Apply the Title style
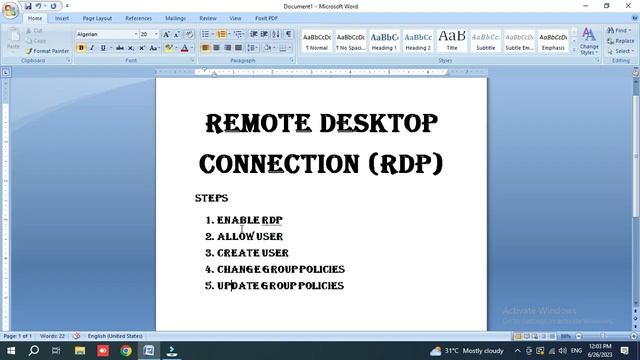The image size is (640, 360). click(452, 41)
